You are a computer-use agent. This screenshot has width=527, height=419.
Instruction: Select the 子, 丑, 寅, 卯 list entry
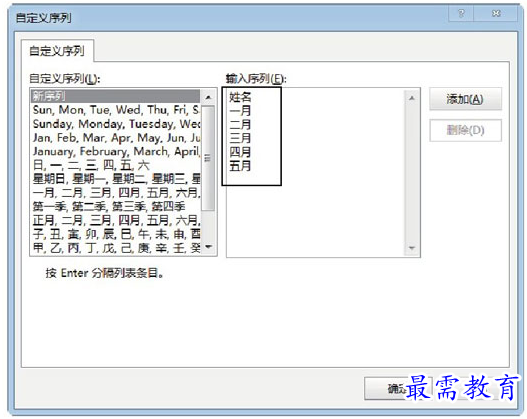(115, 234)
